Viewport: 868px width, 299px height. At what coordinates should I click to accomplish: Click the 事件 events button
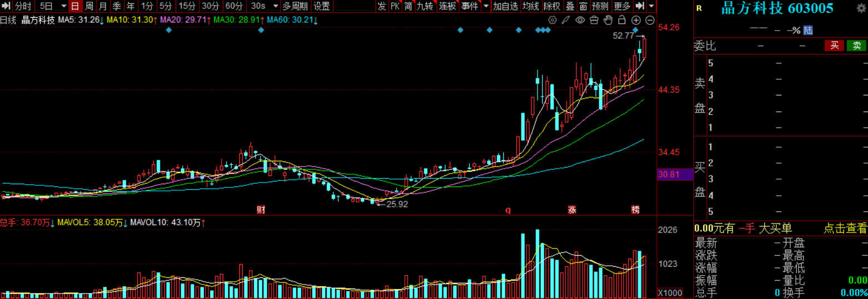coord(470,6)
